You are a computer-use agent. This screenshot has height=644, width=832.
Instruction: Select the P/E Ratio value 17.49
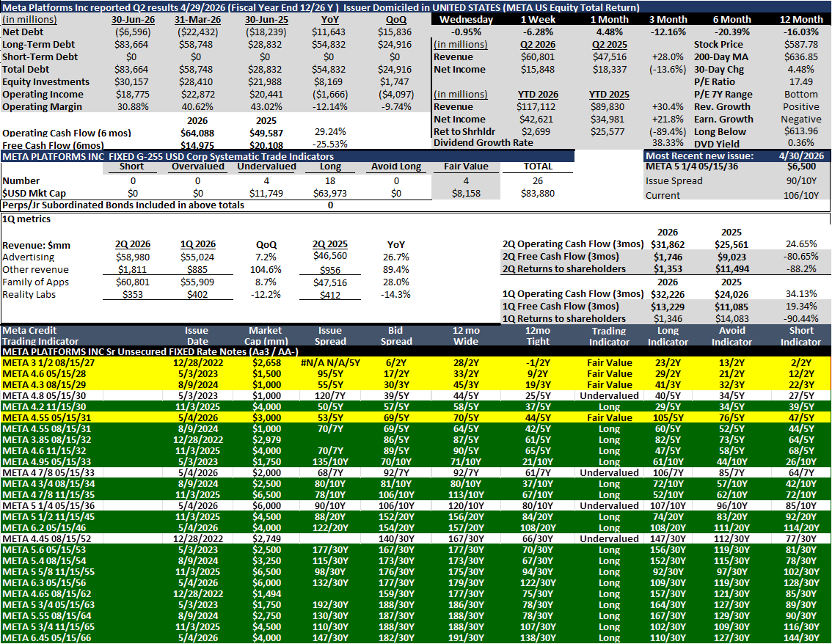click(800, 81)
